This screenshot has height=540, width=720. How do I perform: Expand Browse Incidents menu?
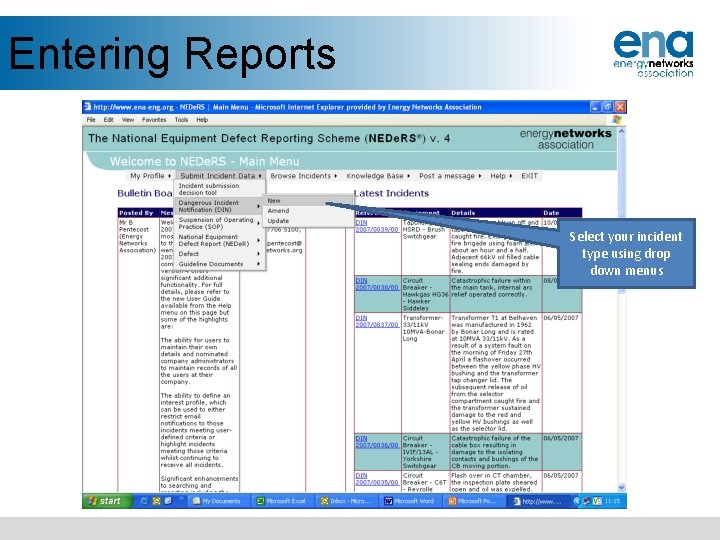click(304, 176)
